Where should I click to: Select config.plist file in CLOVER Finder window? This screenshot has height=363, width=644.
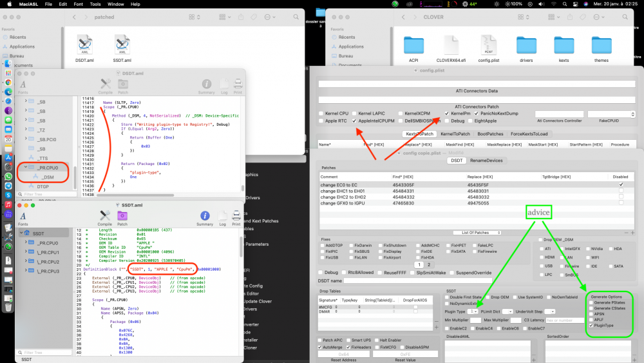tap(488, 48)
